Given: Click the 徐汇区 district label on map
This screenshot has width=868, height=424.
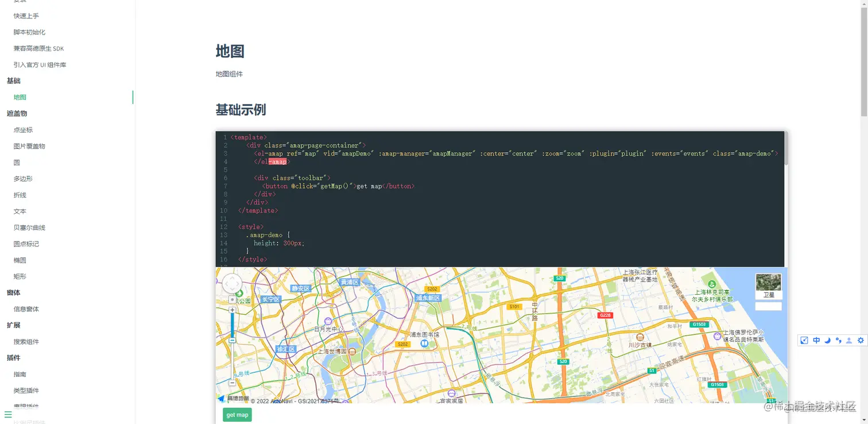Looking at the screenshot, I should pyautogui.click(x=285, y=349).
